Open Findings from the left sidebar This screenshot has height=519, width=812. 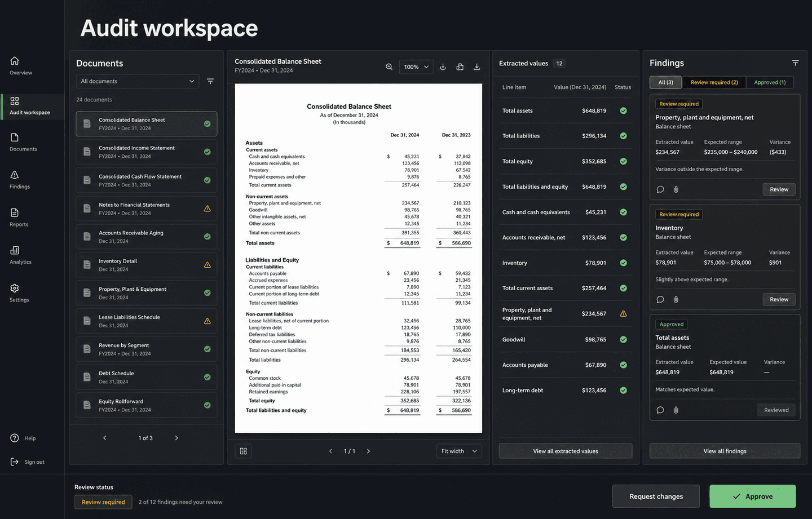click(x=20, y=180)
